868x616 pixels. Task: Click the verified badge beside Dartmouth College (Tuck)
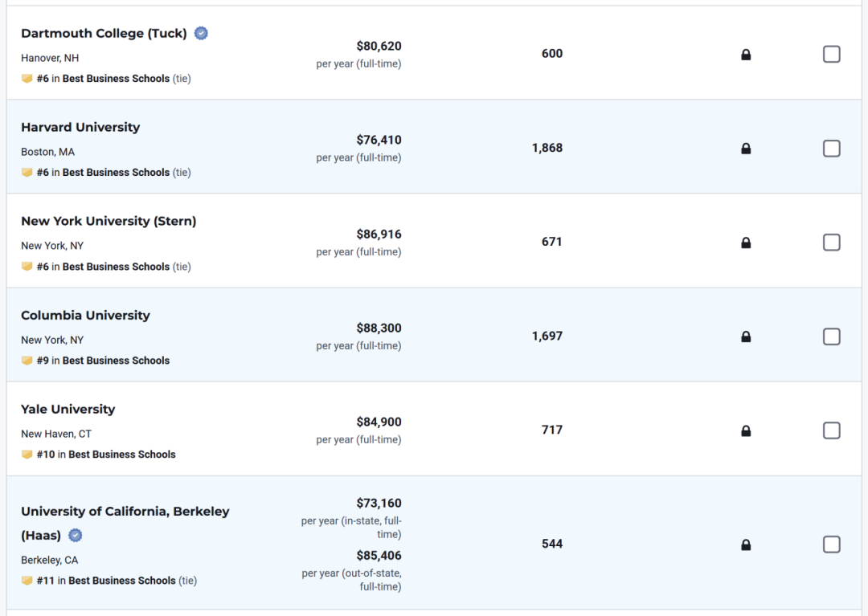201,34
